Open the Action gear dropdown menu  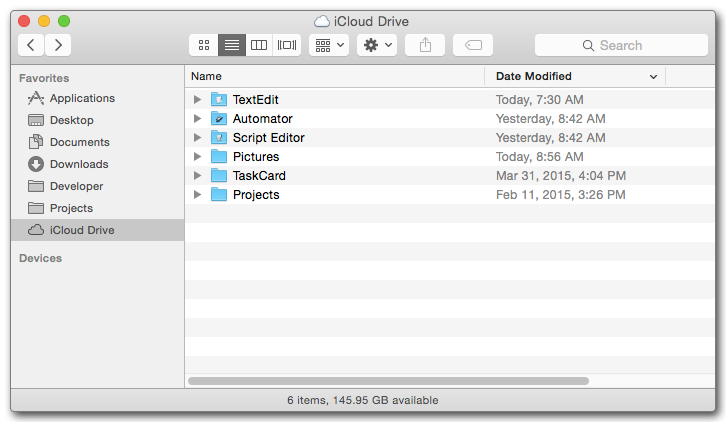click(x=377, y=45)
